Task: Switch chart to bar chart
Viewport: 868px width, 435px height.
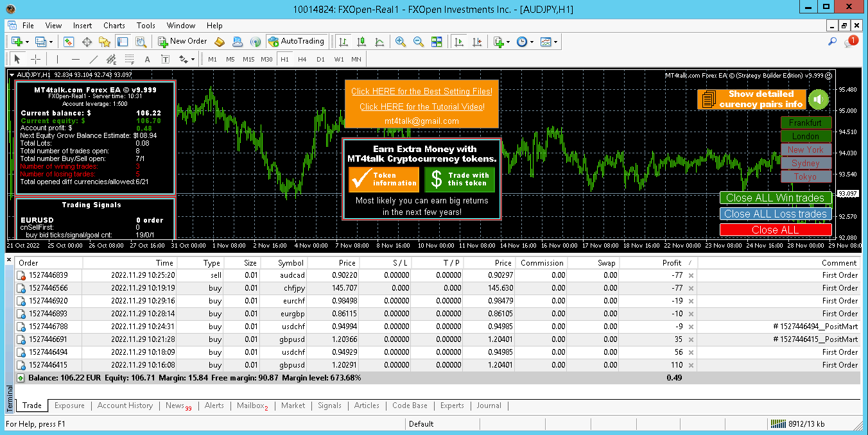Action: (x=343, y=42)
